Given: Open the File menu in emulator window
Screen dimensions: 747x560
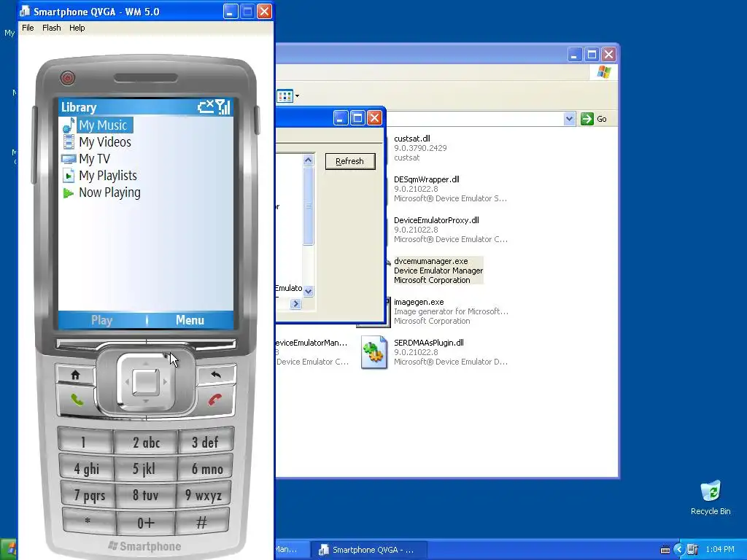Looking at the screenshot, I should [28, 28].
